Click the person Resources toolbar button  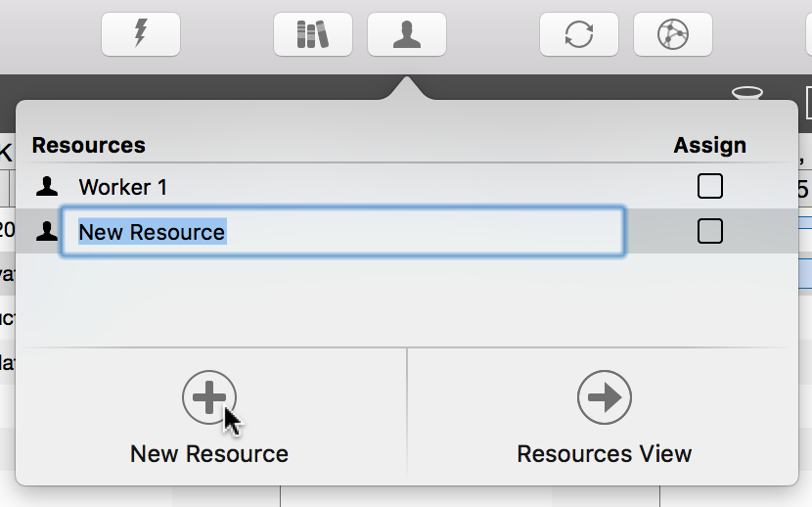point(407,34)
